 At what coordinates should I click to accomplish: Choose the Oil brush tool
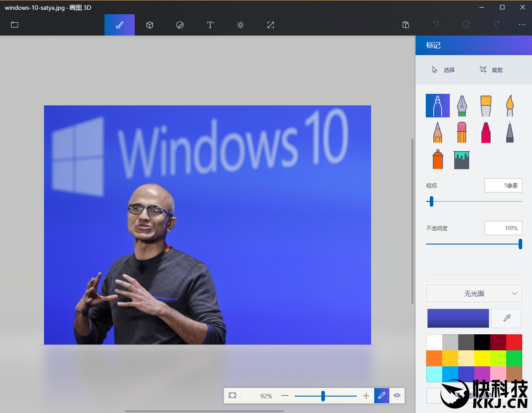[x=486, y=105]
